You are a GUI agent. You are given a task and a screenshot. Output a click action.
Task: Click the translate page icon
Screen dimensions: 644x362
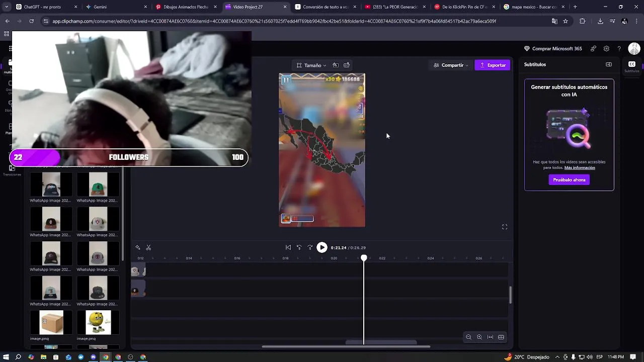(x=554, y=21)
